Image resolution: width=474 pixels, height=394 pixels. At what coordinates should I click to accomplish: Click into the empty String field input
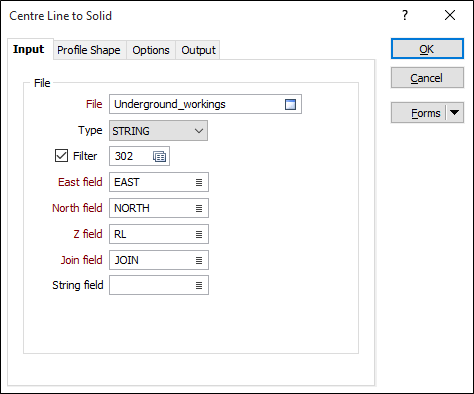[152, 285]
